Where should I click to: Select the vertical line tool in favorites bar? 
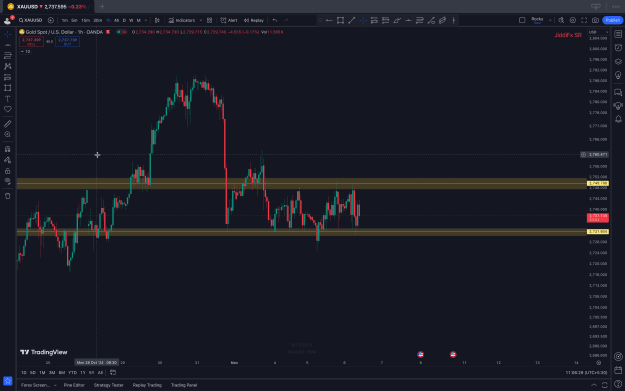(454, 20)
